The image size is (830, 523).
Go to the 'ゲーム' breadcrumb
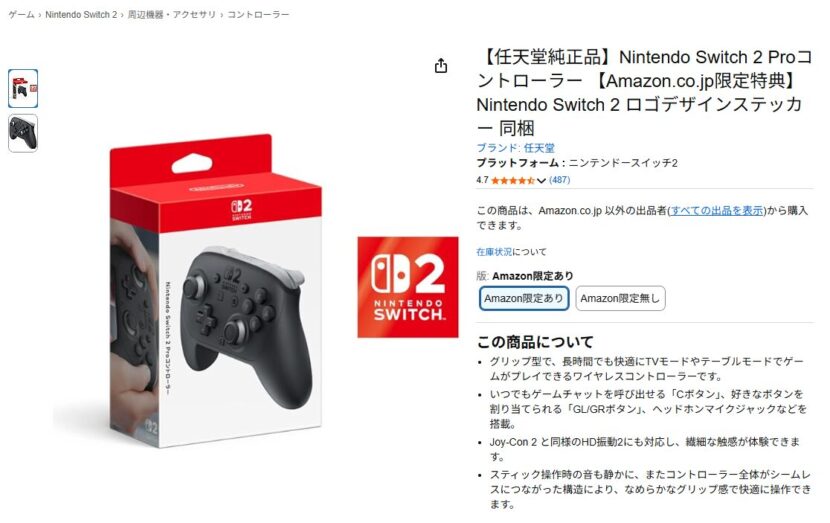(x=21, y=15)
